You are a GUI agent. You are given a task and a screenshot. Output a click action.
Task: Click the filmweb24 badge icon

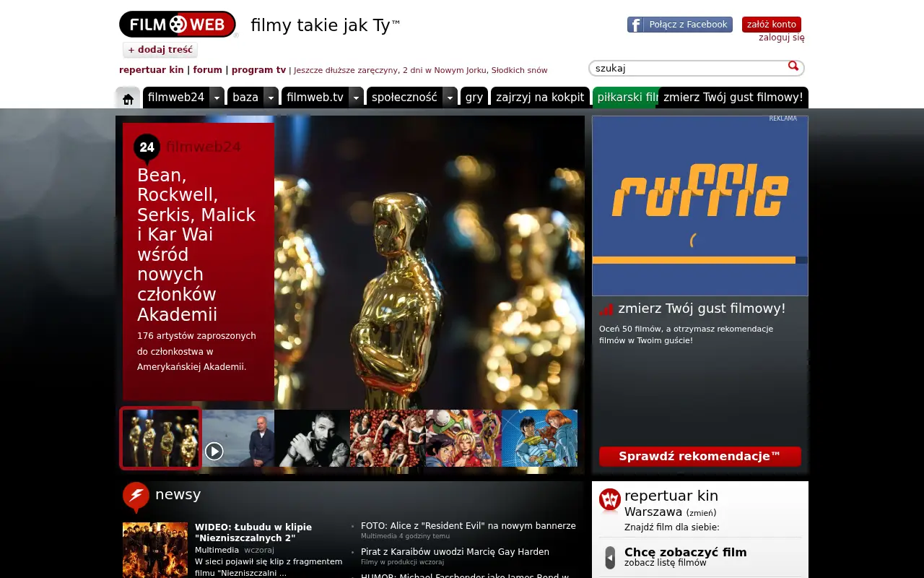(147, 147)
